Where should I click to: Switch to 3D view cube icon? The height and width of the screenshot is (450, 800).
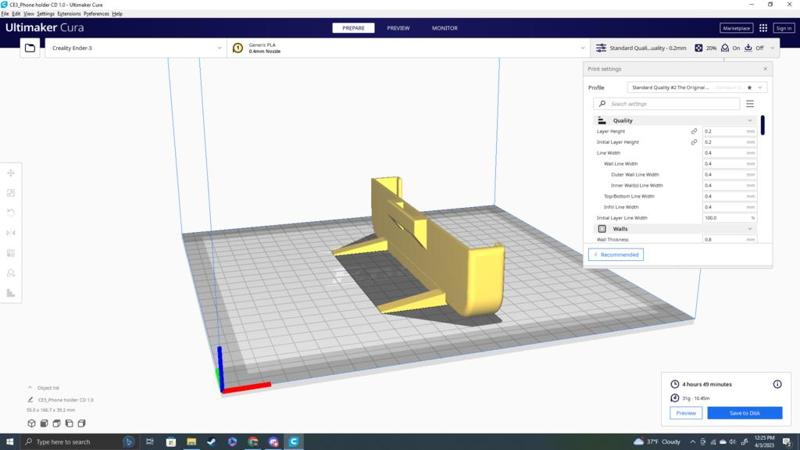click(x=32, y=423)
